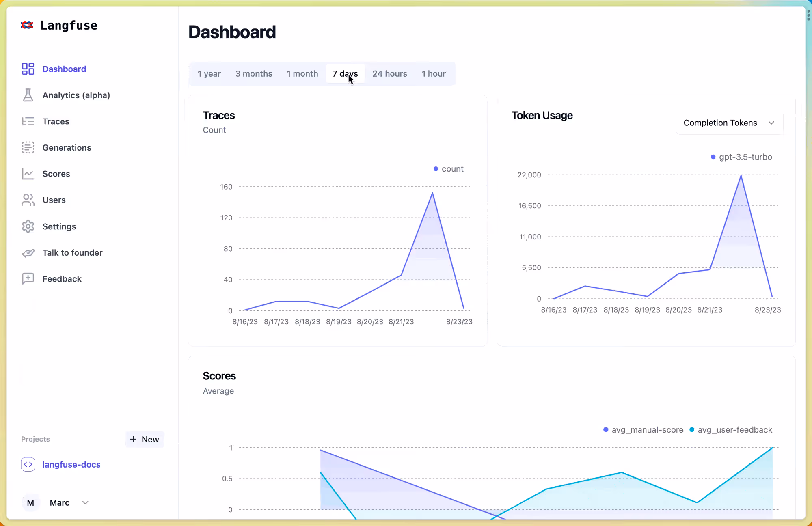Click the Feedback message-plus icon

click(28, 279)
